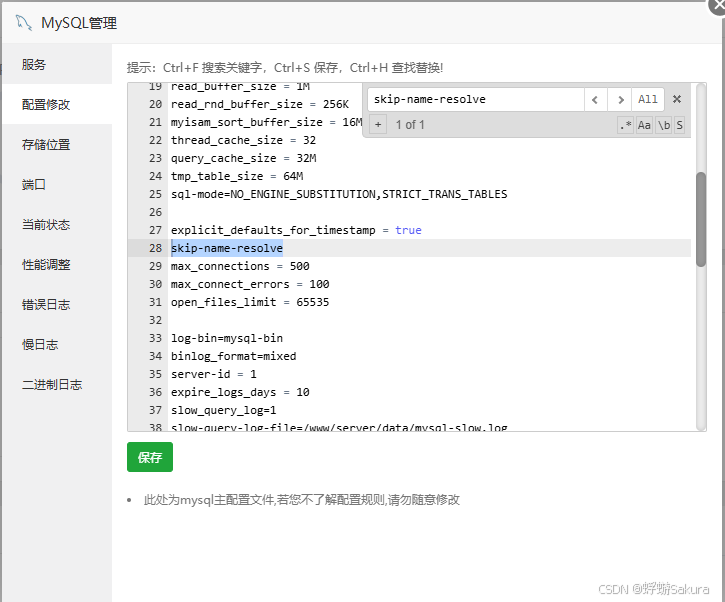Click line explicit_defaults_for_timestamp = true
The width and height of the screenshot is (725, 602).
pyautogui.click(x=296, y=230)
